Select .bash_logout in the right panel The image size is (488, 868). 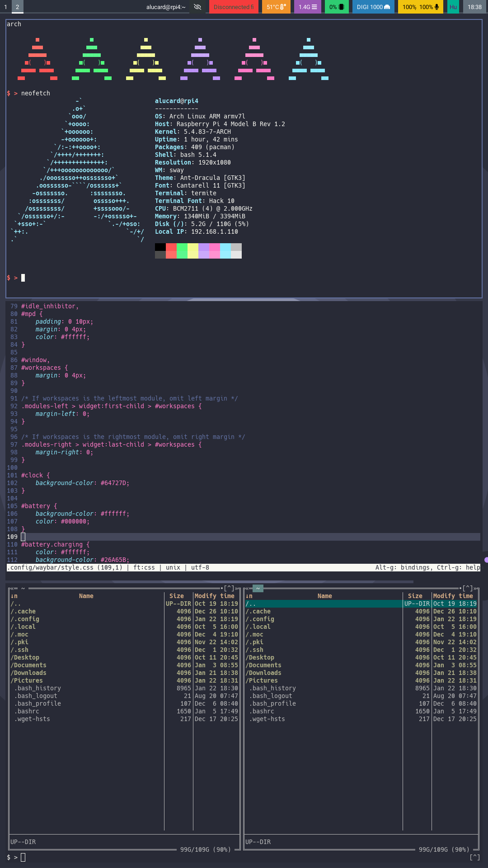coord(361,696)
